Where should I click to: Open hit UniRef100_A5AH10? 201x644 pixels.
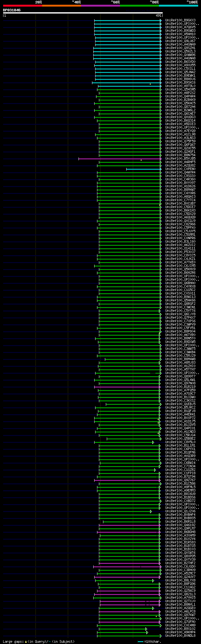180,34
